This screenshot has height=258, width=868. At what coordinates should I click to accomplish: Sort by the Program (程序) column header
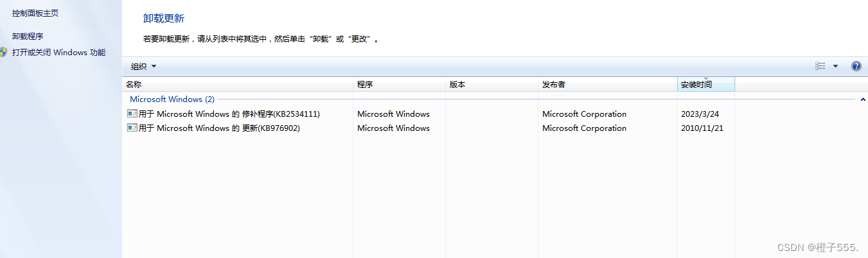400,85
